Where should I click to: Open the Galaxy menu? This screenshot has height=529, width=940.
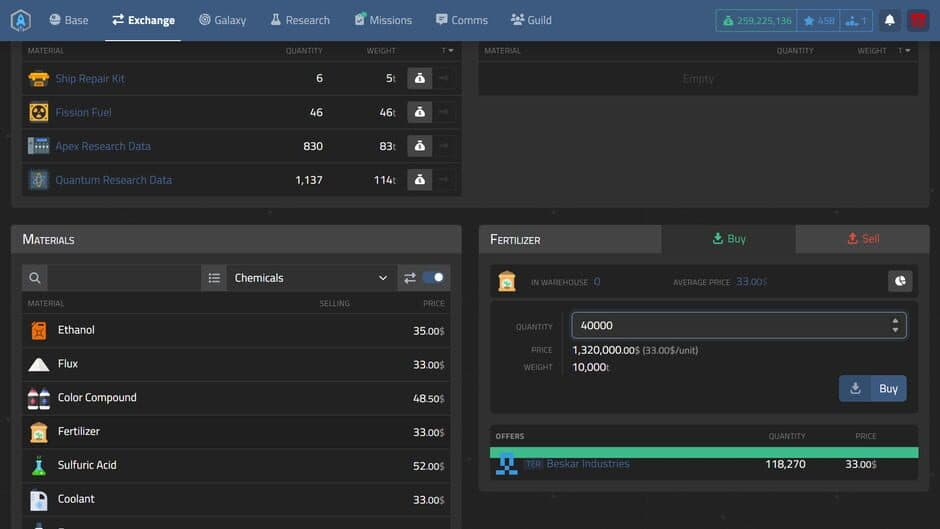pyautogui.click(x=222, y=20)
